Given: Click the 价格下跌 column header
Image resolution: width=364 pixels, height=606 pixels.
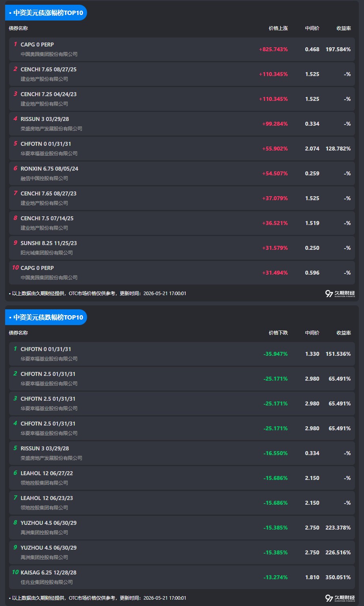Looking at the screenshot, I should 278,333.
